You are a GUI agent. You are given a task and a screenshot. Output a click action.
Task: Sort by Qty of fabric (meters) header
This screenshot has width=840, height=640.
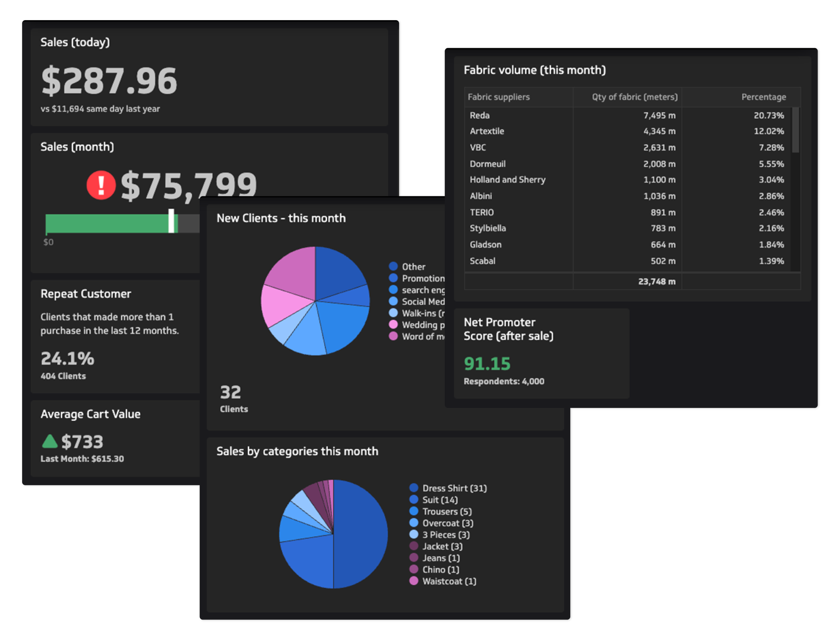[634, 97]
